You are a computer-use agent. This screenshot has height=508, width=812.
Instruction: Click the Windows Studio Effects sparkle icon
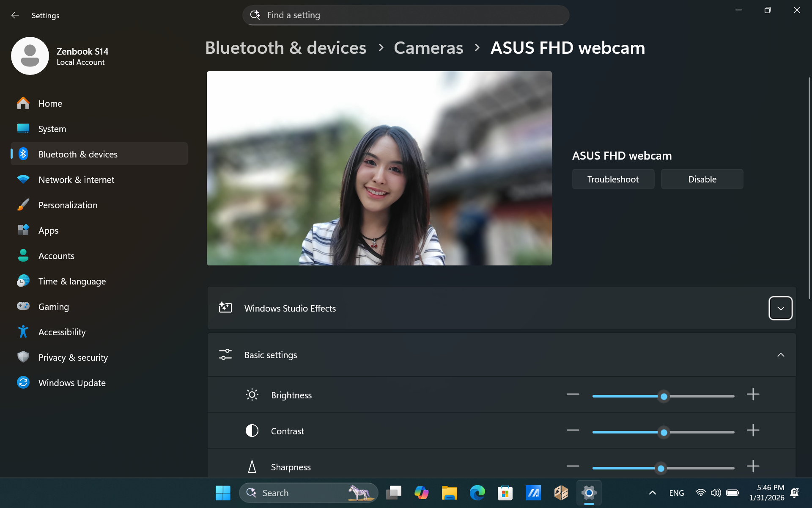pyautogui.click(x=225, y=308)
